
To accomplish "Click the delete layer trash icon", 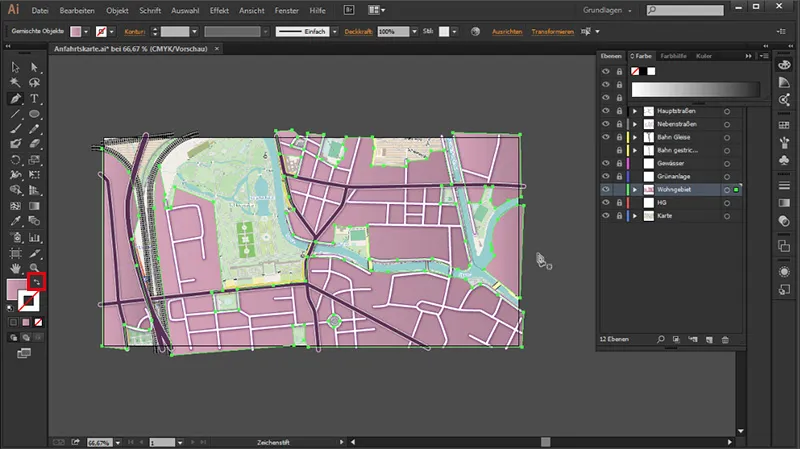I will [725, 339].
